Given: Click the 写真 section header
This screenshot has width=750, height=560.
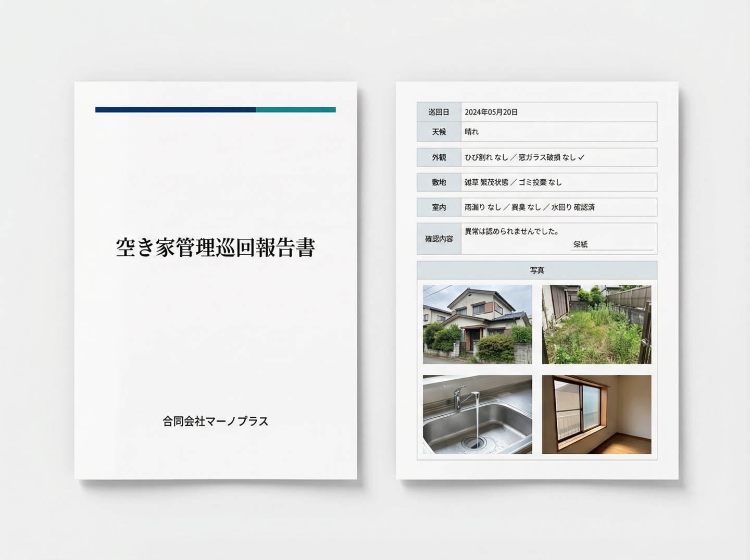Looking at the screenshot, I should (x=536, y=270).
